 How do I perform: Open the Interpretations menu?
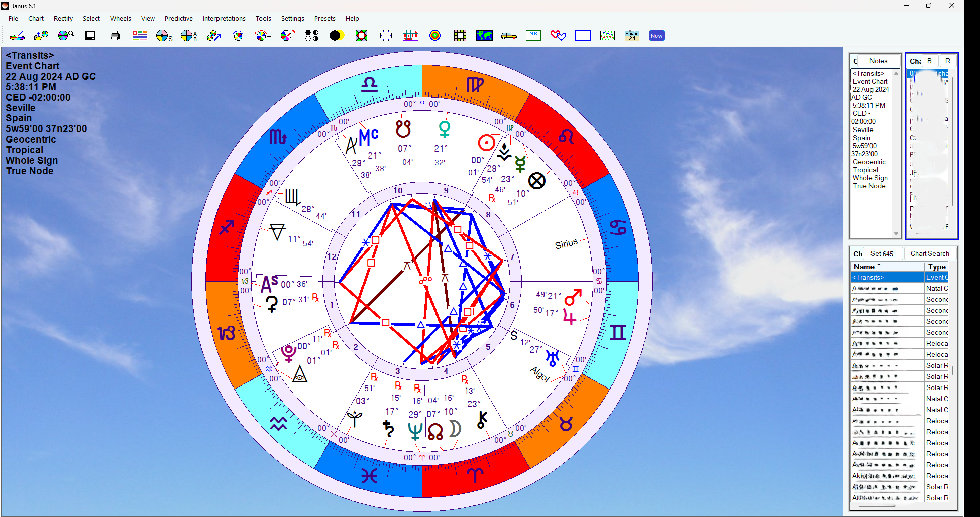pos(224,19)
